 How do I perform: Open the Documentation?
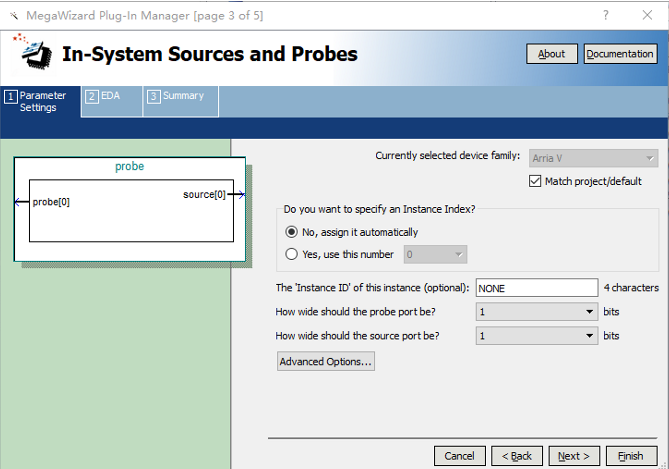point(620,54)
